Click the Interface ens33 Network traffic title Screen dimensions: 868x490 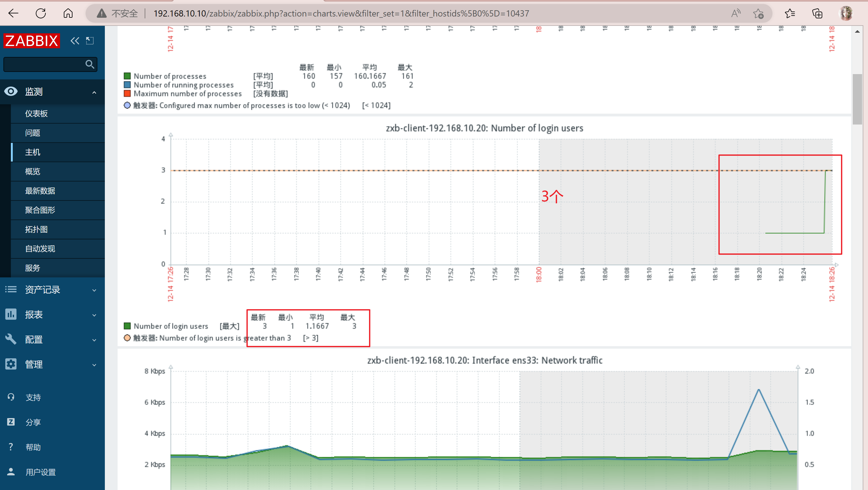(x=484, y=360)
